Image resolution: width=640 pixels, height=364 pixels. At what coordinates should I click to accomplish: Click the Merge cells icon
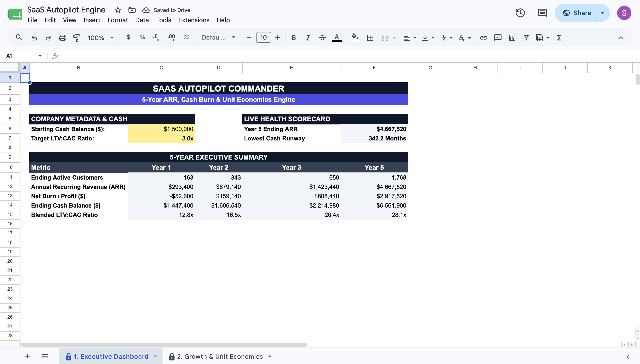(x=385, y=38)
